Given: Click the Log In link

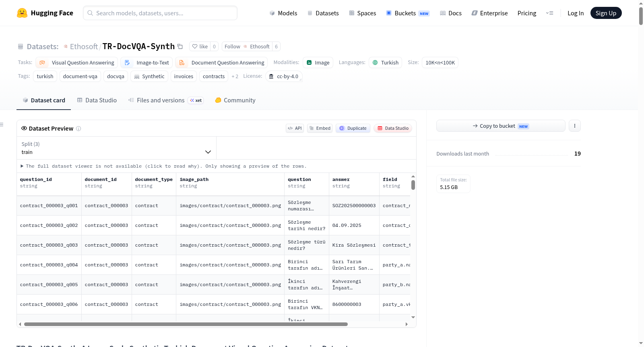Looking at the screenshot, I should pos(576,13).
